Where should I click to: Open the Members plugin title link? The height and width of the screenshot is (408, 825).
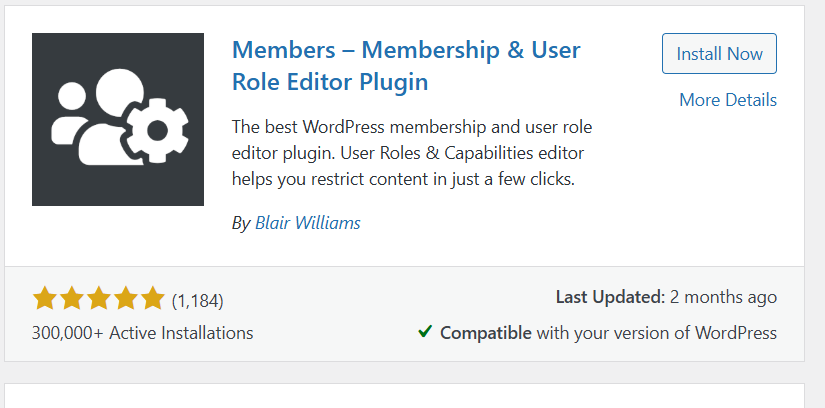[x=406, y=66]
